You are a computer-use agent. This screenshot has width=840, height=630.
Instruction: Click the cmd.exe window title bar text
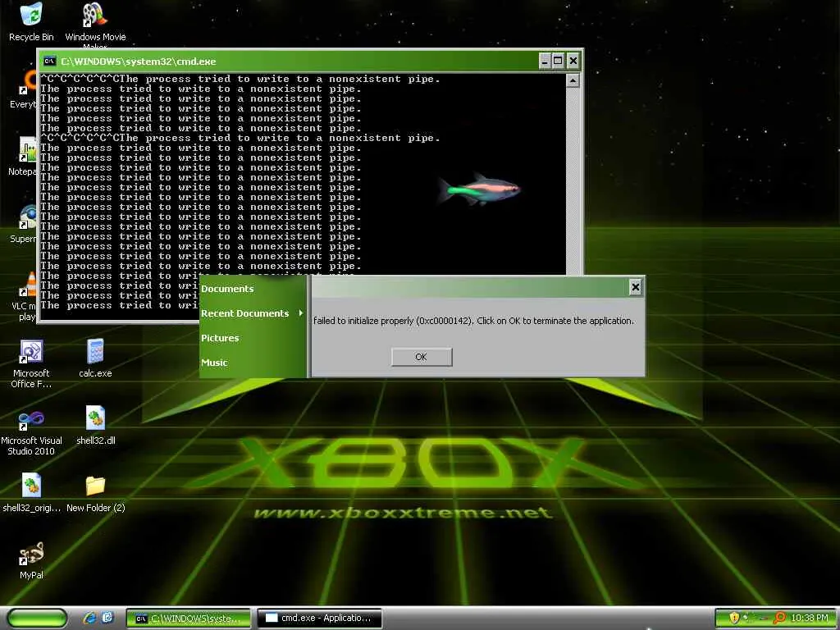[x=138, y=62]
